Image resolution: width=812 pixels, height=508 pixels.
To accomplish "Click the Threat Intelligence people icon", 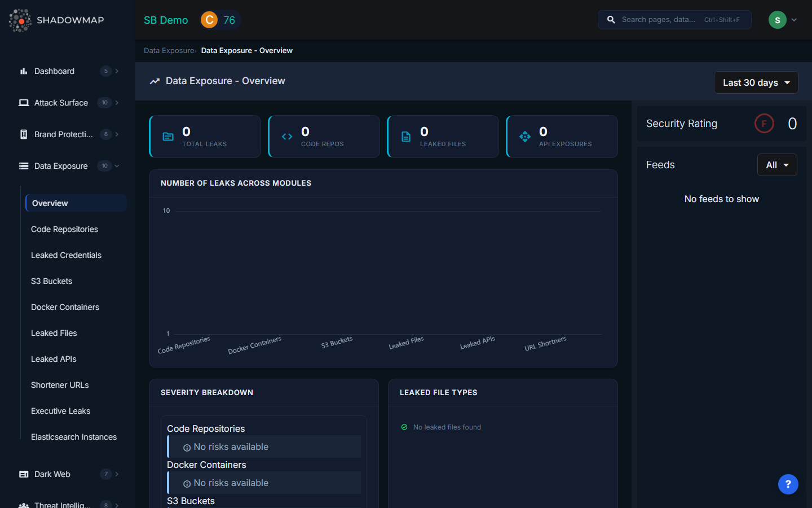I will pyautogui.click(x=23, y=504).
